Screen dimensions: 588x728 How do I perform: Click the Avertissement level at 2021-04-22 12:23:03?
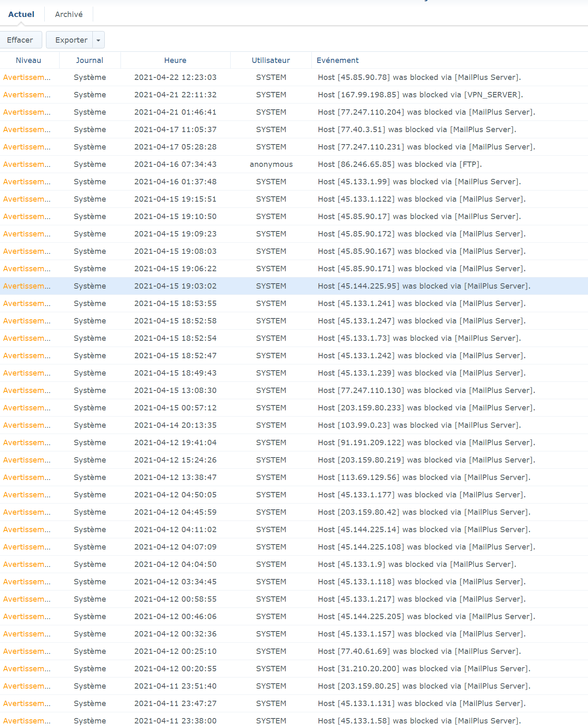[27, 77]
